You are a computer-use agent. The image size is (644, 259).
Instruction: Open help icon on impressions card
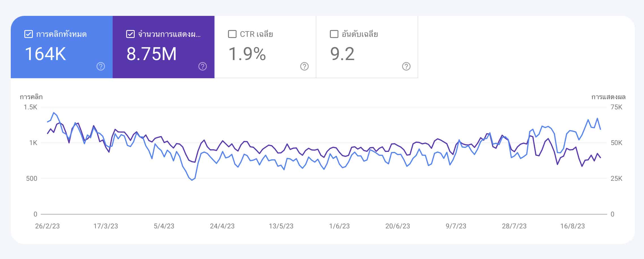point(203,66)
